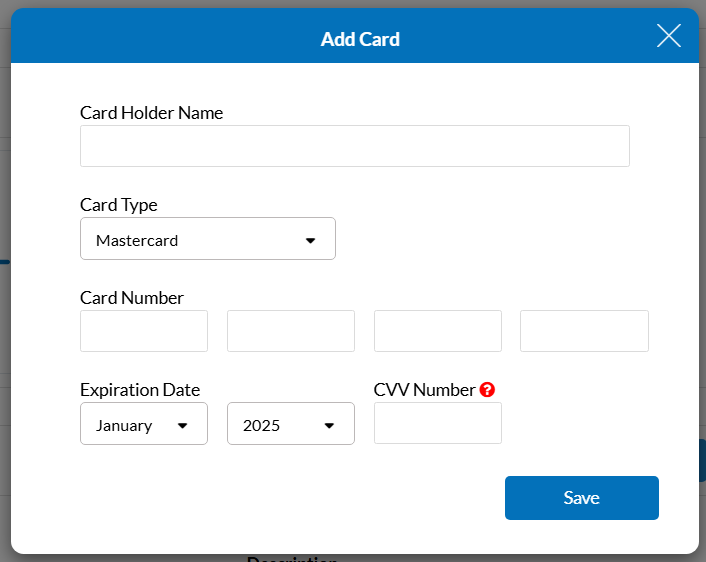706x562 pixels.
Task: Close the Add Card dialog
Action: [x=669, y=36]
